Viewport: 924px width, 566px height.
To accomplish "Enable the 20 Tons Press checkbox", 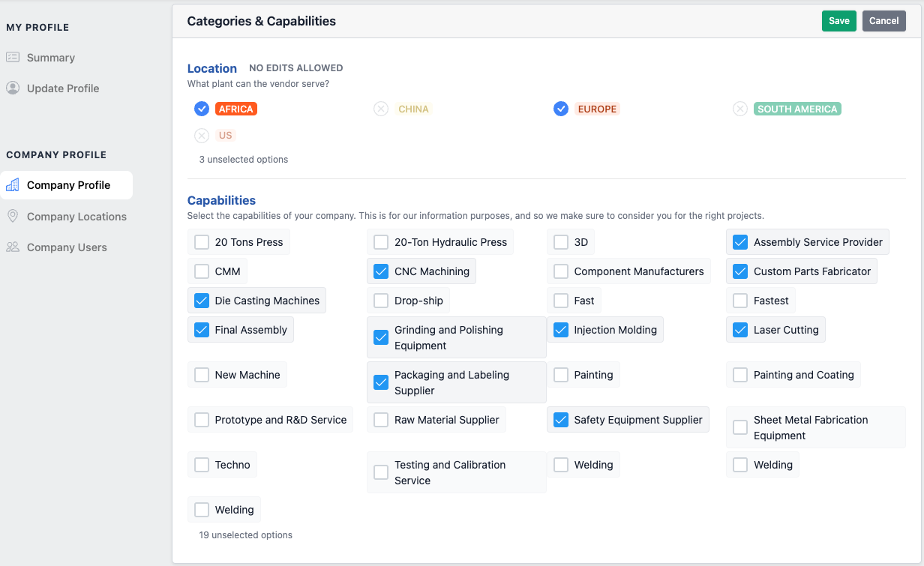I will pyautogui.click(x=202, y=242).
